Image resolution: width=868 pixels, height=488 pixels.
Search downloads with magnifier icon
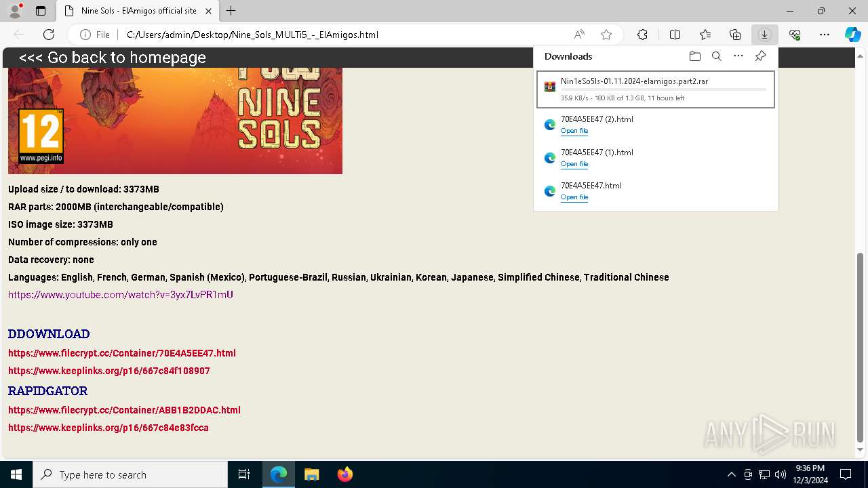(x=716, y=56)
